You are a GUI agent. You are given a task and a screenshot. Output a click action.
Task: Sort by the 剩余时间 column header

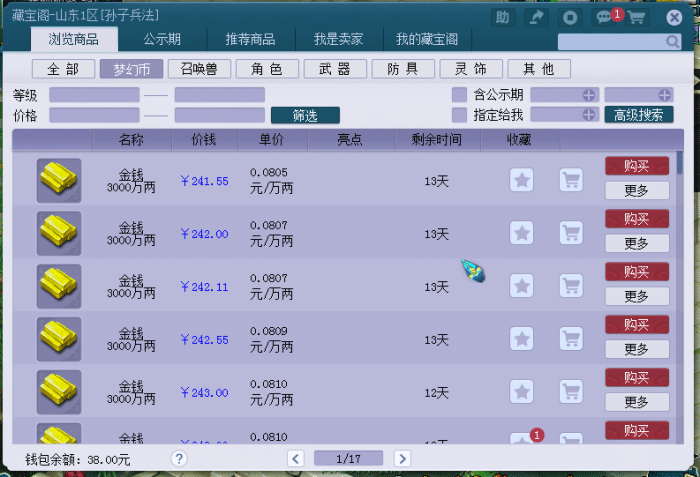tap(437, 140)
